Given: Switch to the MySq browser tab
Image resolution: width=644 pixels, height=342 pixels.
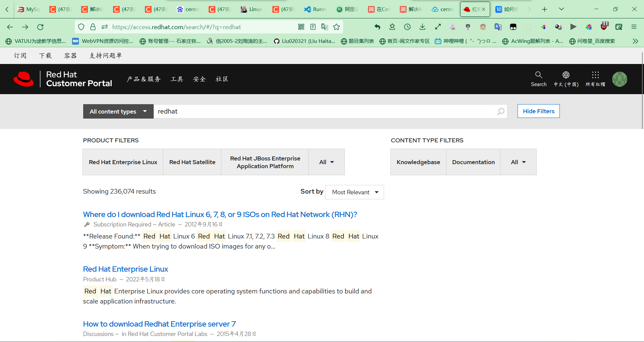Looking at the screenshot, I should pos(29,9).
